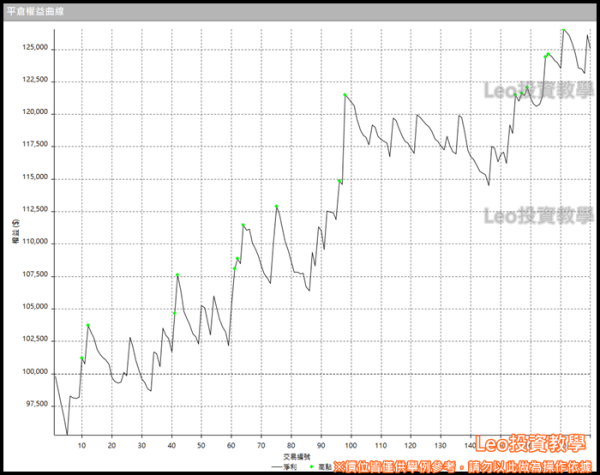Click the 平倉權益曲線 panel title bar
This screenshot has width=600, height=475.
click(300, 7)
